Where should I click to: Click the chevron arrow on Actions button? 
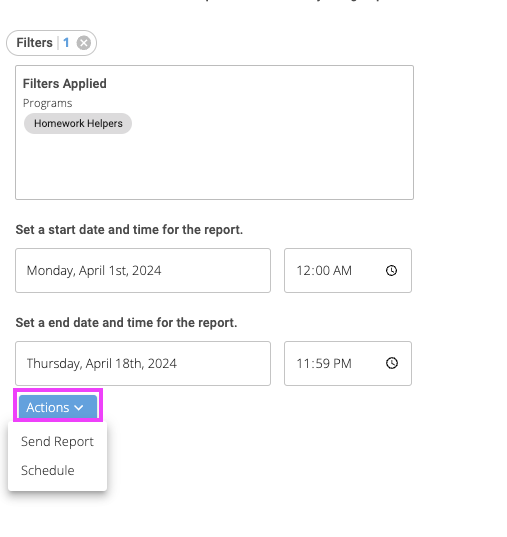(78, 408)
